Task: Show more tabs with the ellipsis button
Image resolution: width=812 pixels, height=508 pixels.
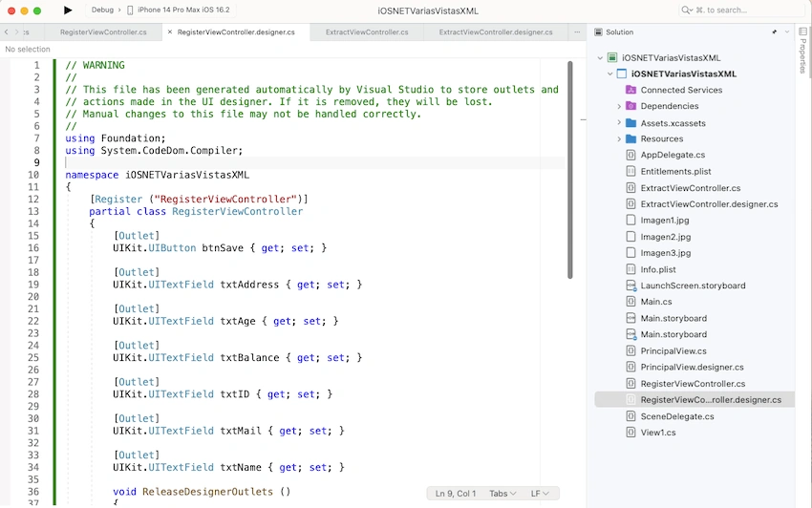Action: (x=577, y=32)
